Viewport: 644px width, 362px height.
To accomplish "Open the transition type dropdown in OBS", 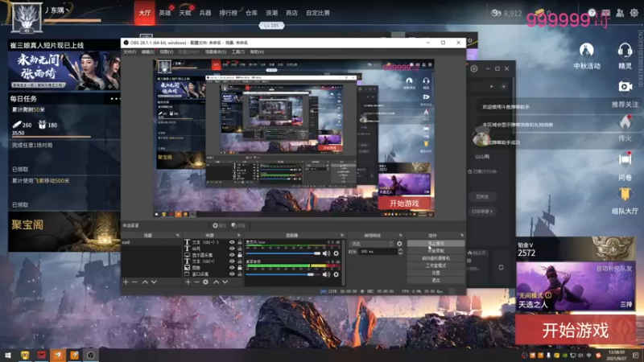I will tap(371, 244).
